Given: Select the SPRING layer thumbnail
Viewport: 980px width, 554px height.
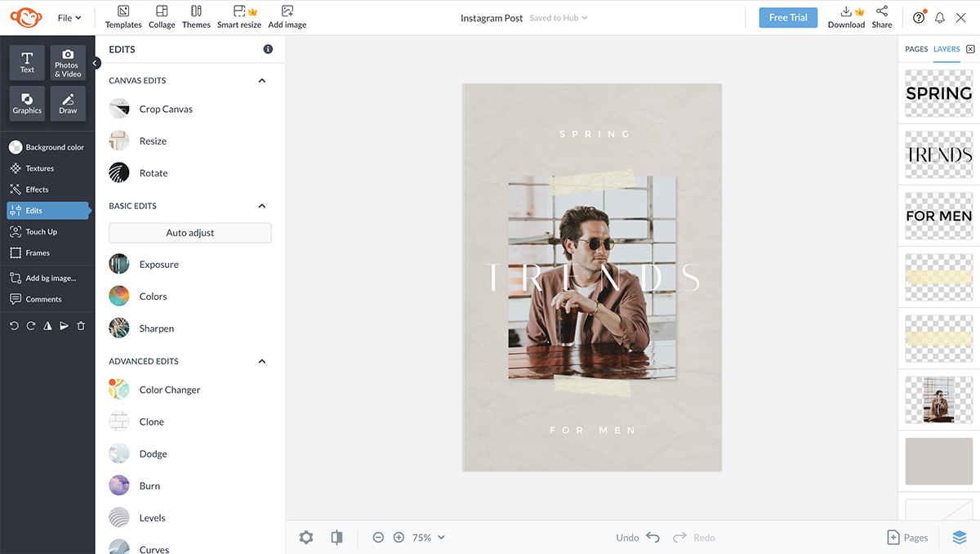Looking at the screenshot, I should pyautogui.click(x=938, y=93).
